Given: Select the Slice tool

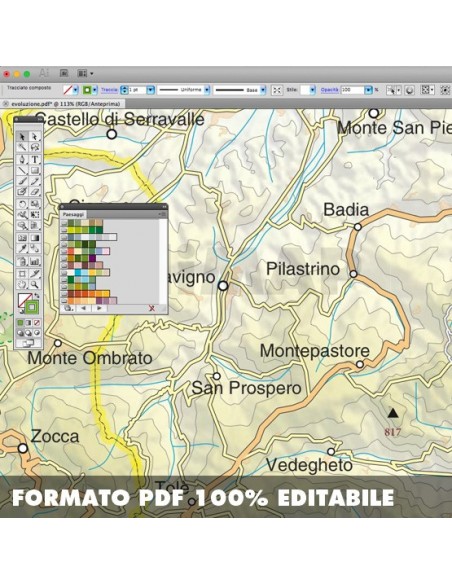Looking at the screenshot, I should pos(35,274).
